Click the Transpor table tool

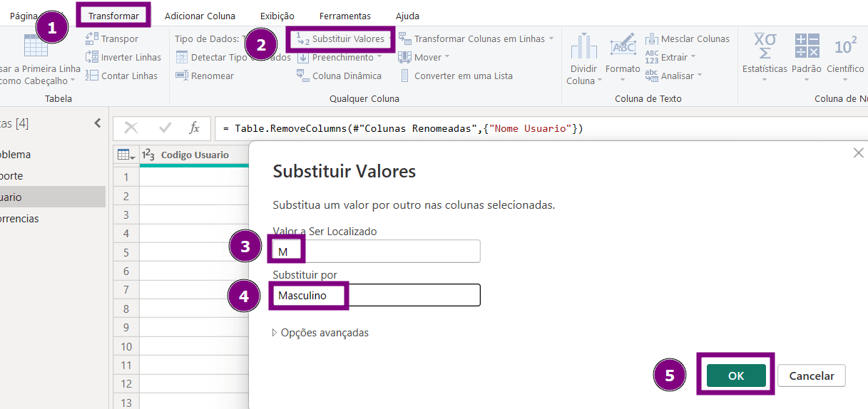point(112,38)
